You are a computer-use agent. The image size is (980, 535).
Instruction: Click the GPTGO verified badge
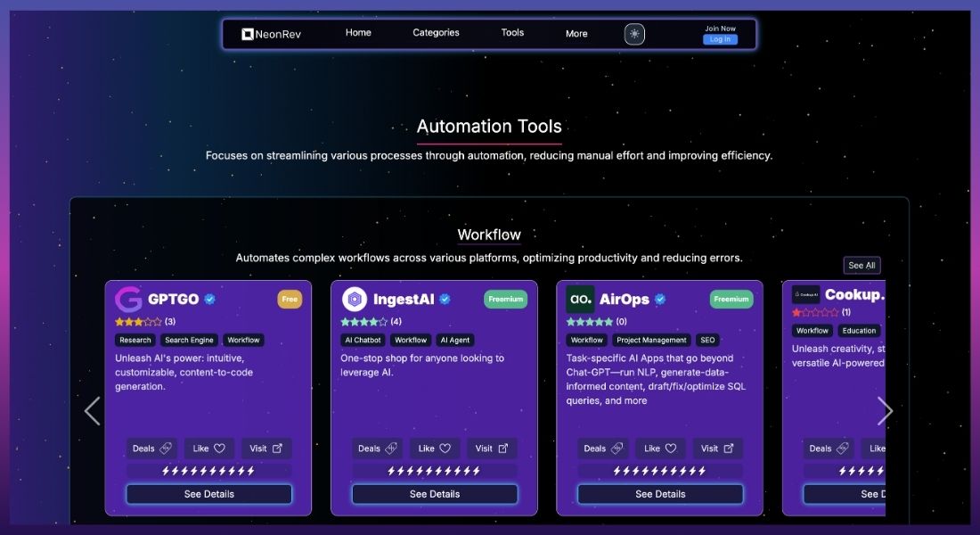coord(210,299)
